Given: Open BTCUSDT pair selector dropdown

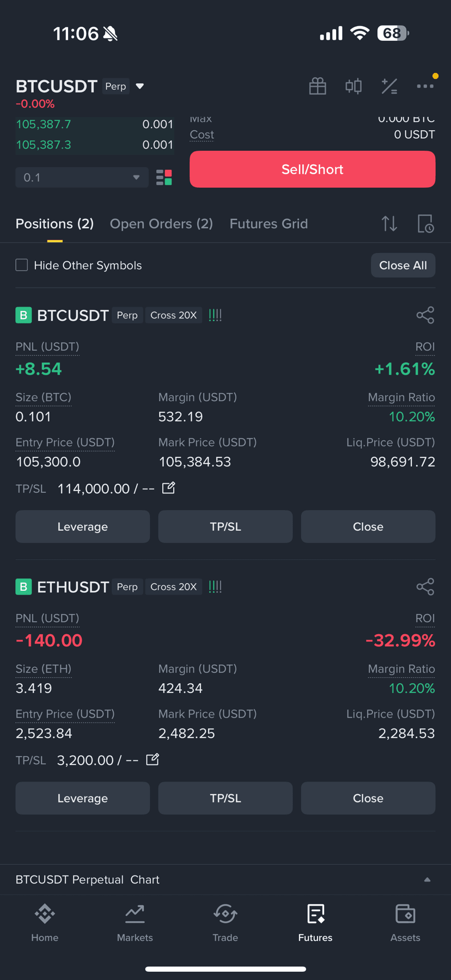Looking at the screenshot, I should pos(140,86).
